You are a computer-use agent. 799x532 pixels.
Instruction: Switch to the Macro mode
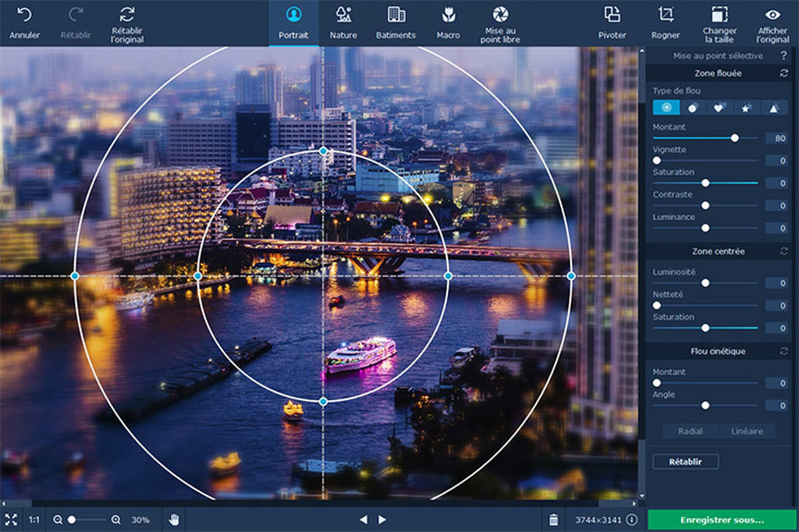[448, 23]
